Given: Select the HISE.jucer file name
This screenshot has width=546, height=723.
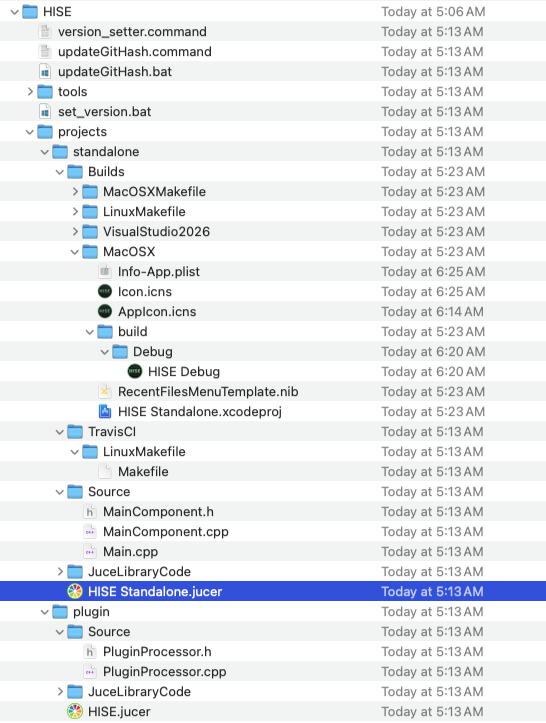Looking at the screenshot, I should (119, 711).
